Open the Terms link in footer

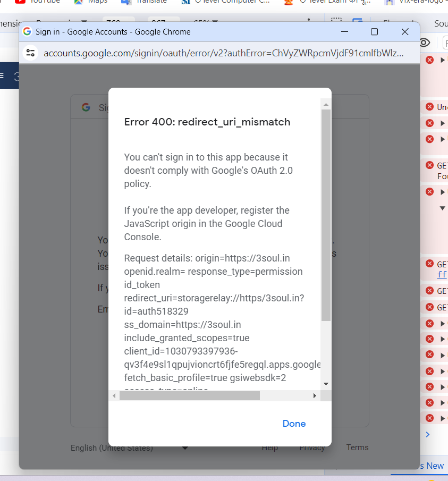(357, 448)
